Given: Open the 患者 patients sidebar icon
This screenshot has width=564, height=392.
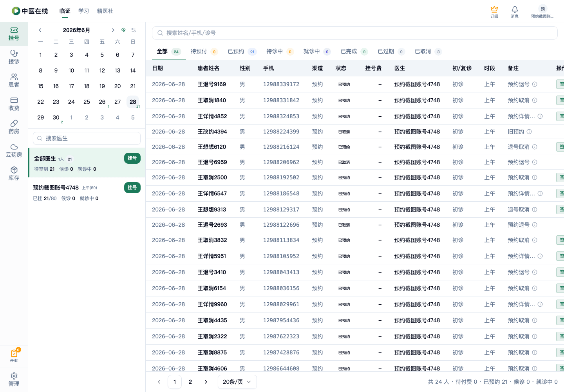Looking at the screenshot, I should [x=14, y=81].
